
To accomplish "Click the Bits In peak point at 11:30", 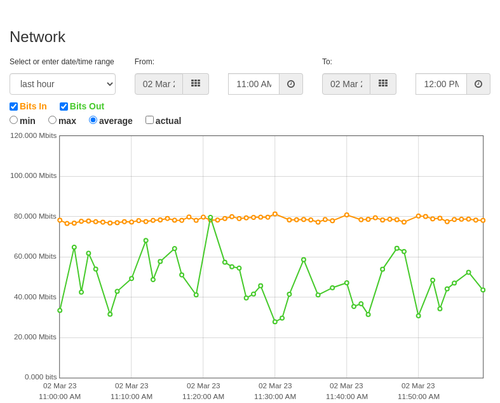I will click(x=275, y=214).
